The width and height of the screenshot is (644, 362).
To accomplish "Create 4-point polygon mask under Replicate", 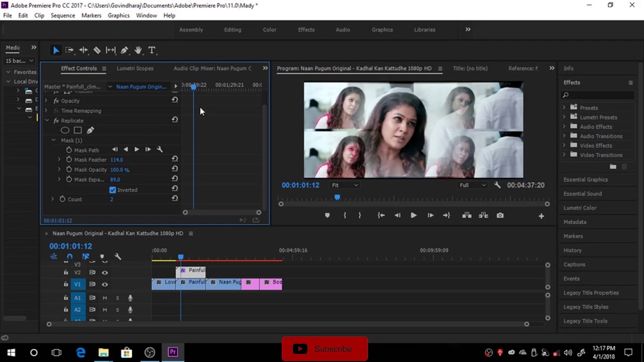I will [77, 130].
